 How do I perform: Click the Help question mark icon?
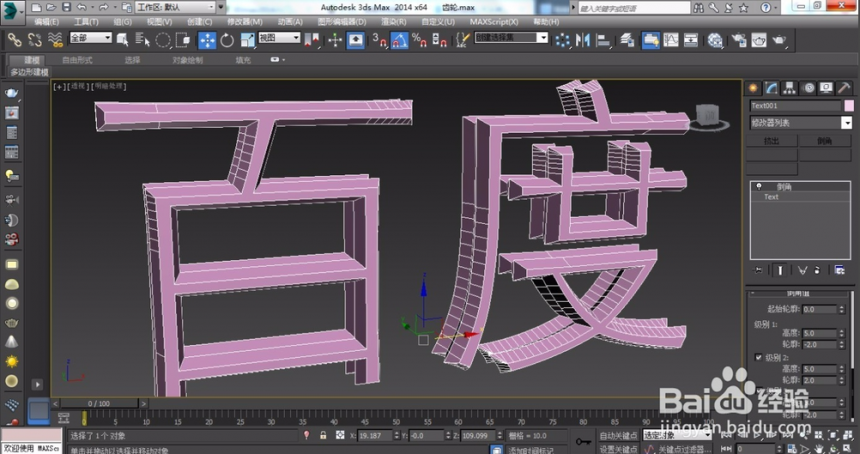tap(766, 8)
